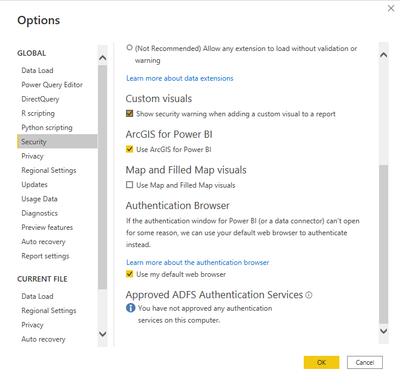Open 'Learn more about the authentication browser' link
Viewport: 400px width, 386px height.
(197, 262)
